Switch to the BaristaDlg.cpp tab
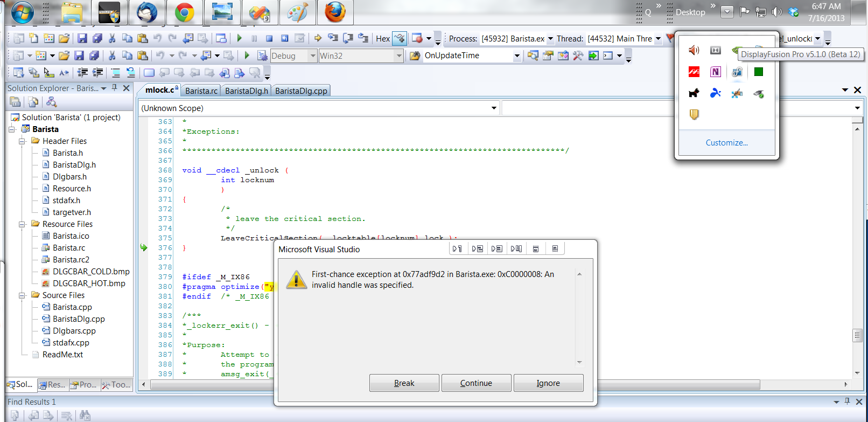Viewport: 868px width, 422px height. 301,91
